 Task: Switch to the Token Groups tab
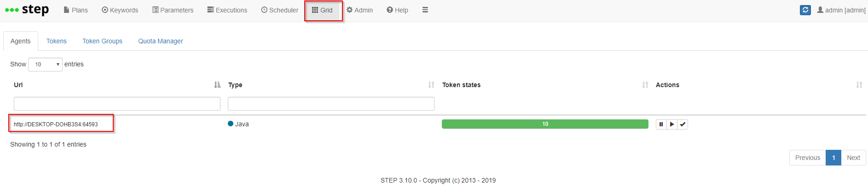tap(102, 41)
